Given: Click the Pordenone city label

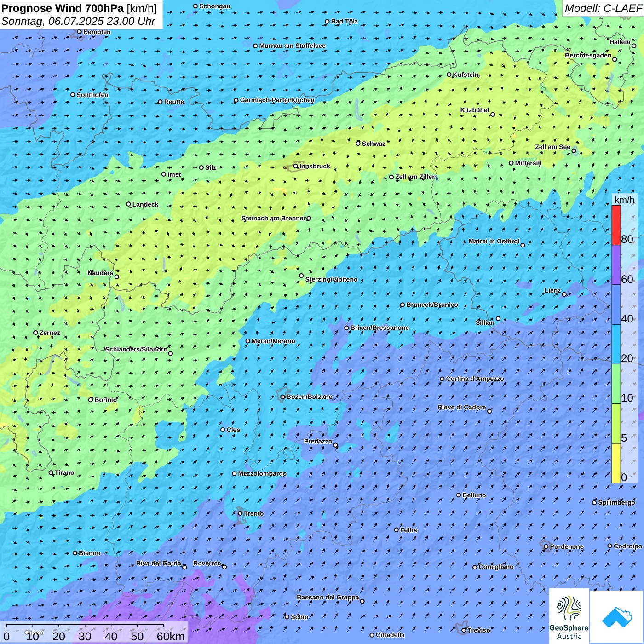Looking at the screenshot, I should [567, 546].
